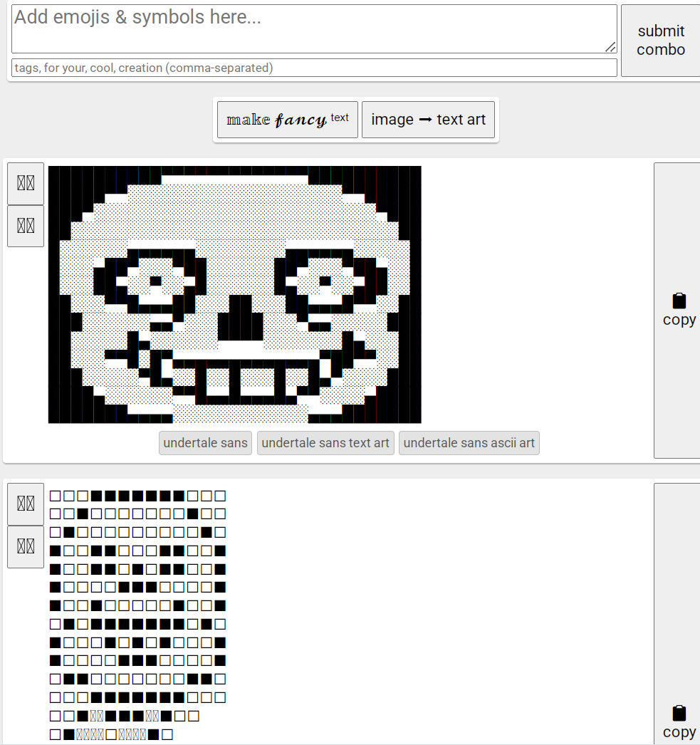The height and width of the screenshot is (745, 700).
Task: Click the 'Add emojis & symbols here' text area
Action: tap(314, 29)
